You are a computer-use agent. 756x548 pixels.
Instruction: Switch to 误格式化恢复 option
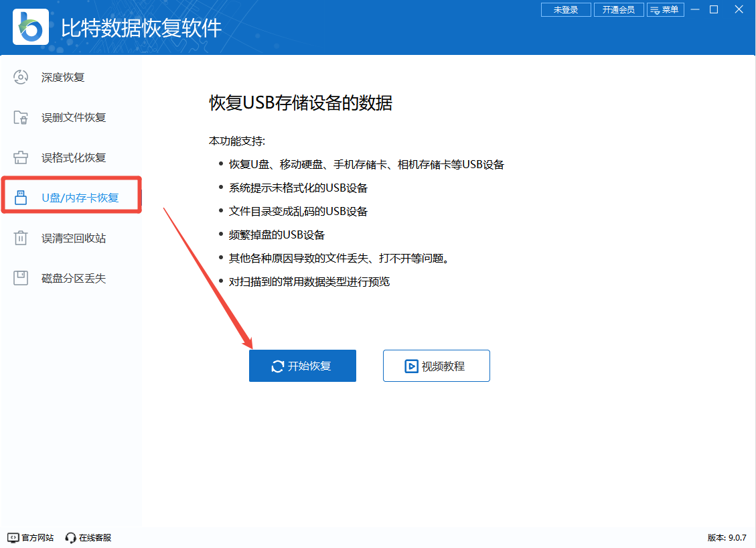(x=72, y=157)
